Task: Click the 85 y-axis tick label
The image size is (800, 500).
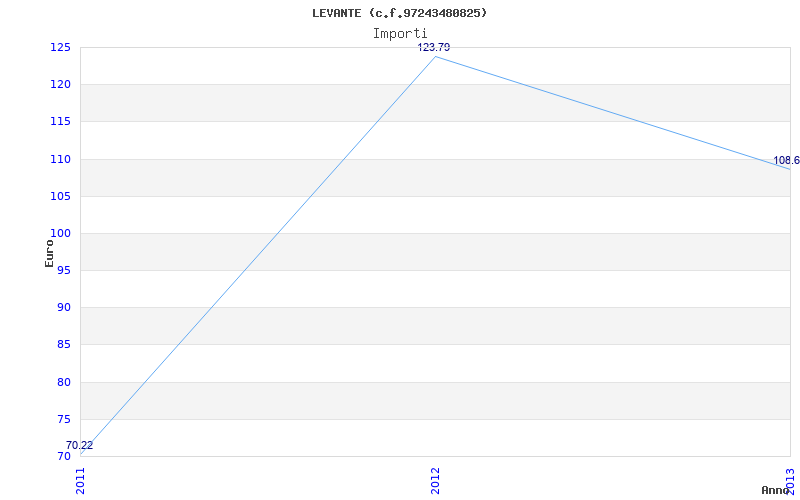Action: coord(63,345)
